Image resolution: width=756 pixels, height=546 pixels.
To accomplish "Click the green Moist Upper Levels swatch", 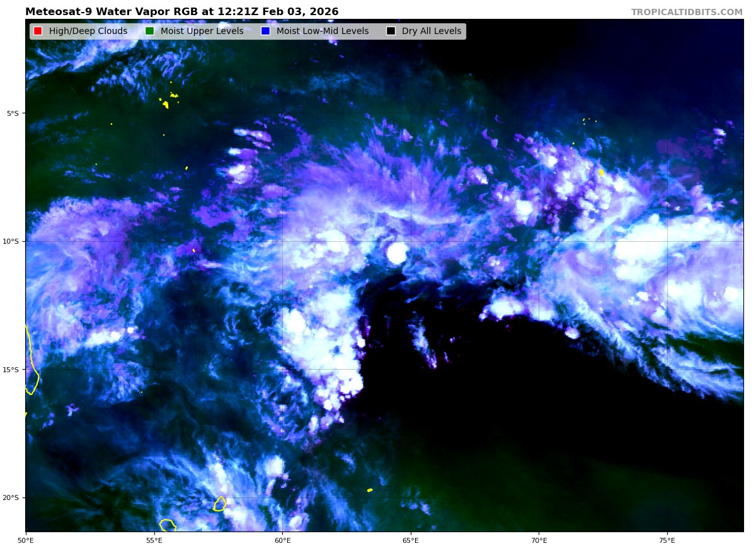I will pyautogui.click(x=149, y=31).
